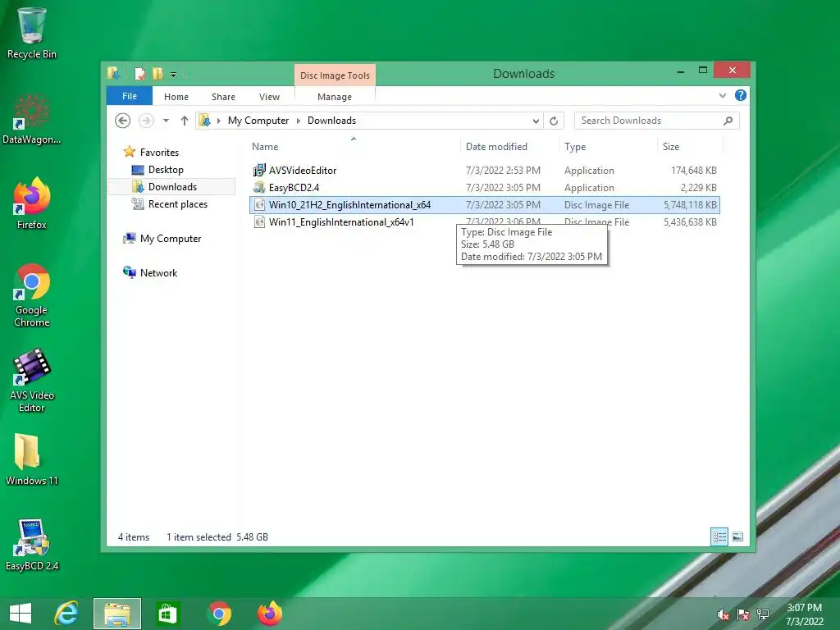Image resolution: width=840 pixels, height=630 pixels.
Task: Open Firefox from the taskbar
Action: coord(270,614)
